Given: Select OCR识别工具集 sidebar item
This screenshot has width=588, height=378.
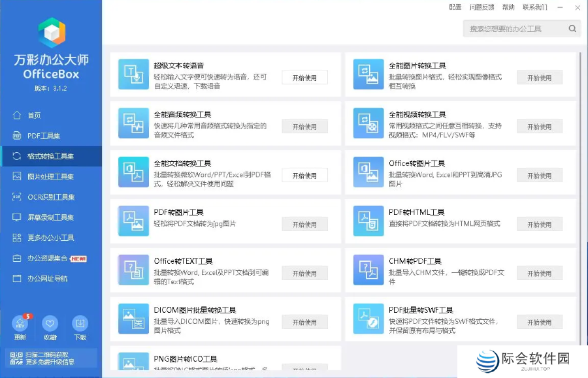Looking at the screenshot, I should tap(50, 197).
